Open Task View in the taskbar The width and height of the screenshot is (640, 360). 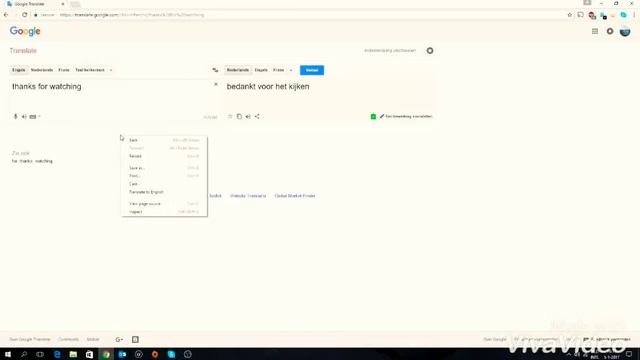pos(40,354)
